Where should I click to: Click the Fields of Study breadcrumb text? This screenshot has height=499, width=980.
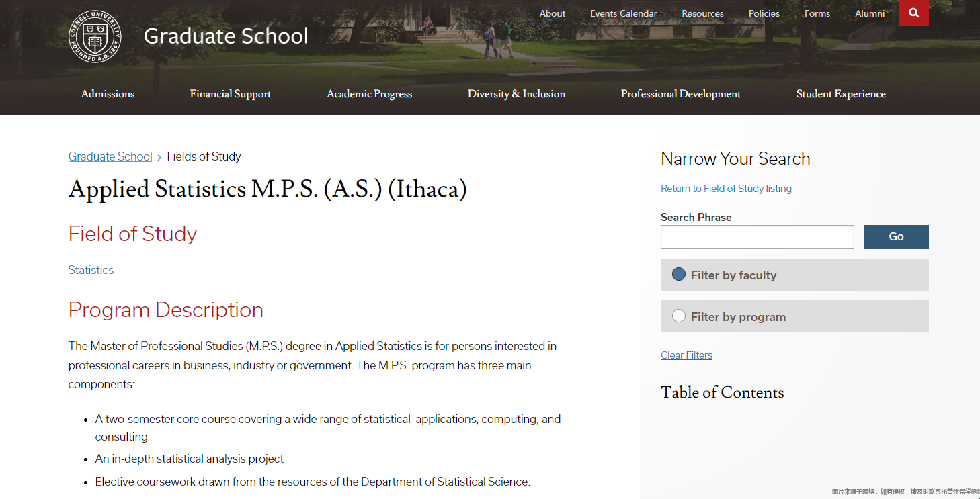(204, 156)
